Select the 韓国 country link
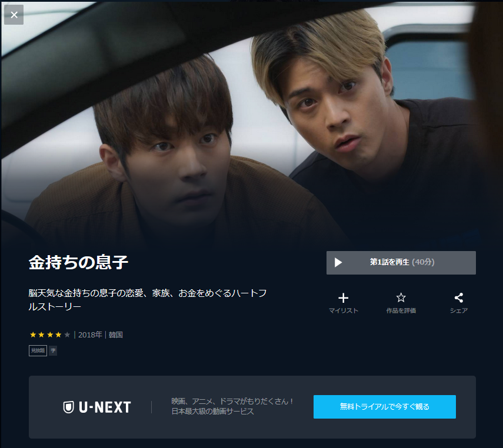The image size is (503, 448). [x=116, y=335]
